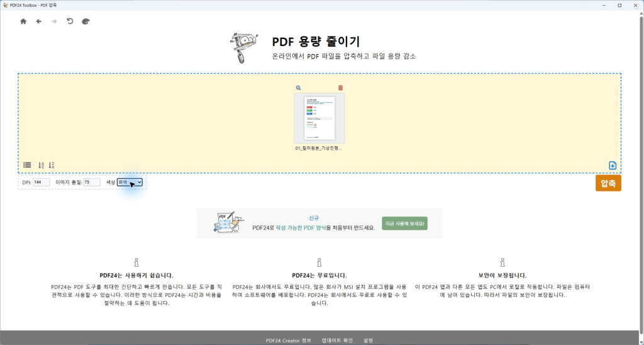The width and height of the screenshot is (644, 345).
Task: Sort files Z to A
Action: tap(52, 166)
